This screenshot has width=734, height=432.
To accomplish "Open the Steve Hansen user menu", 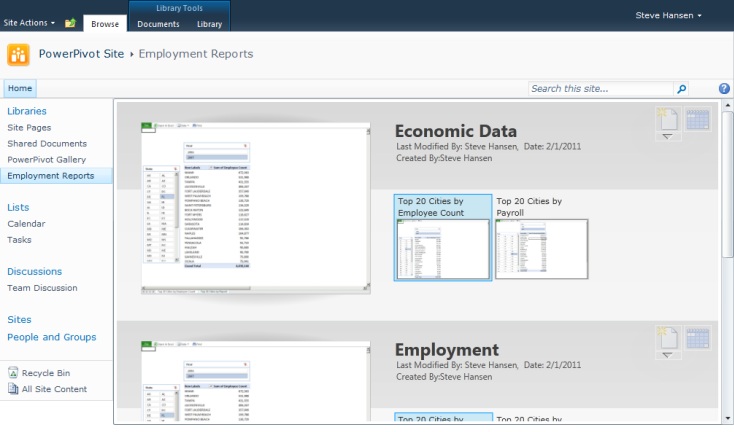I will 668,15.
